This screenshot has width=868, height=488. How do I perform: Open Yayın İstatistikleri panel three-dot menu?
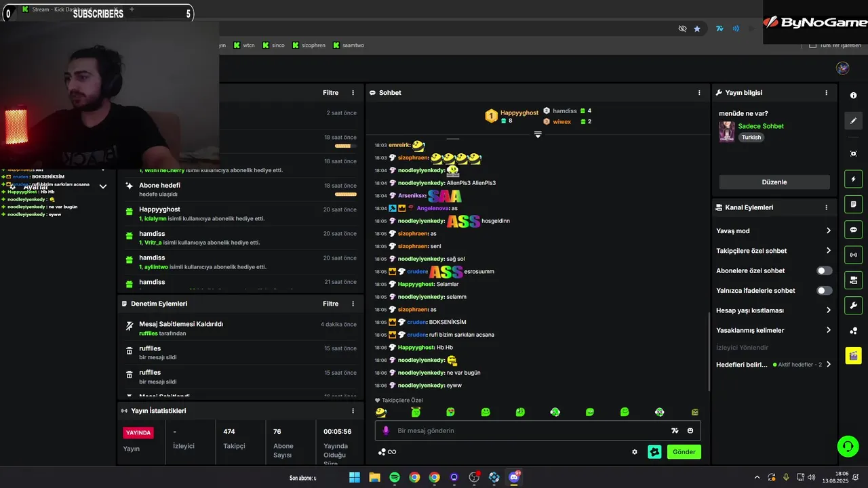click(353, 411)
